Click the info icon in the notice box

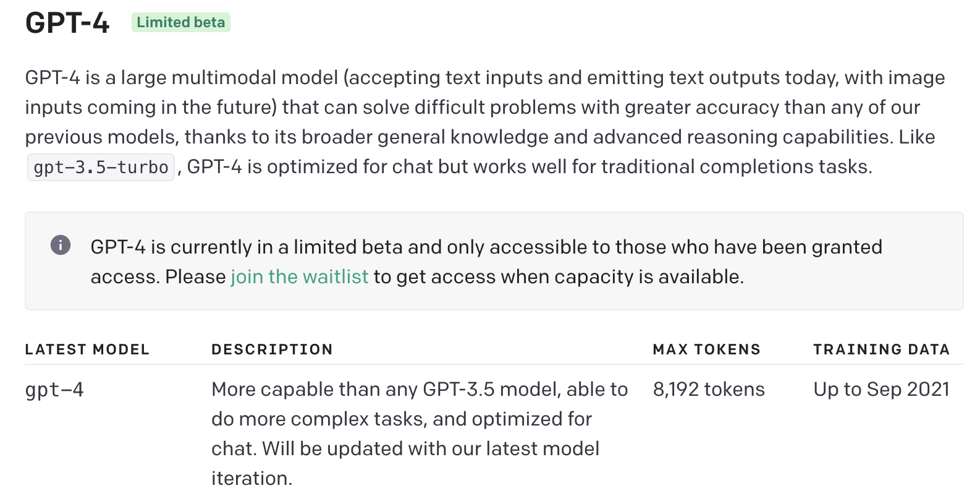[x=61, y=245]
